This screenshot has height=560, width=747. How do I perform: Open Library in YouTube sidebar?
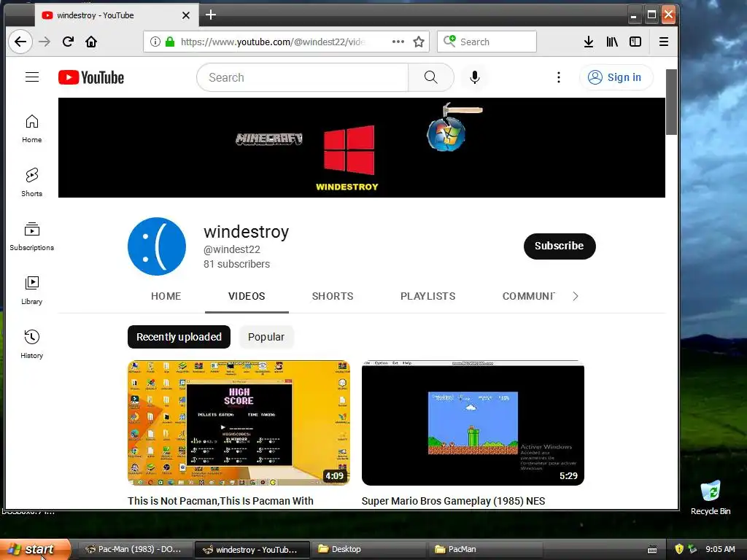click(32, 290)
